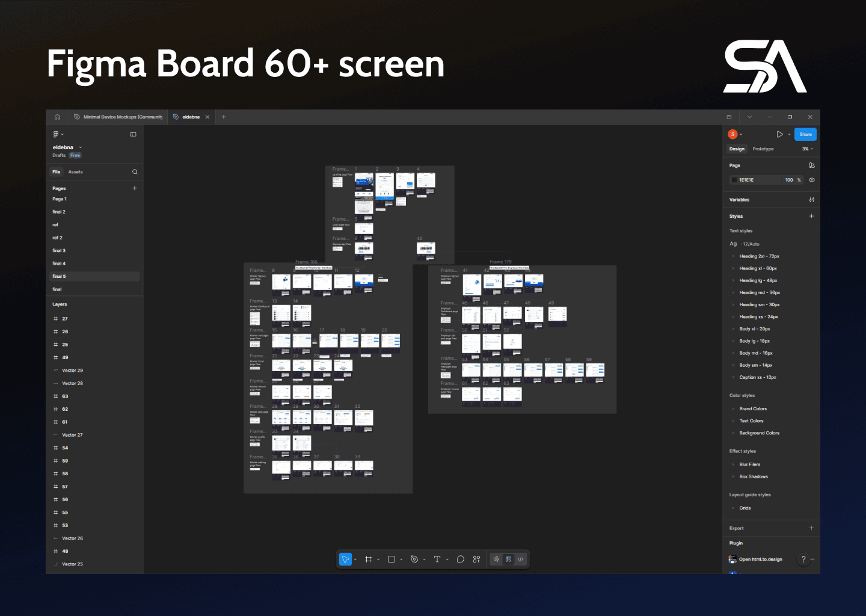Viewport: 866px width, 616px height.
Task: Expand the Box Shadows effect style
Action: (x=734, y=476)
